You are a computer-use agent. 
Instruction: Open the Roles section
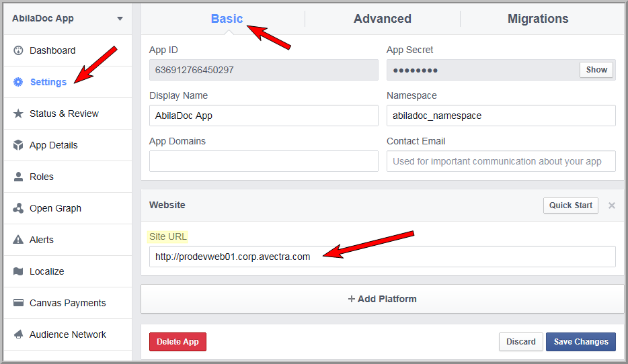(68, 177)
